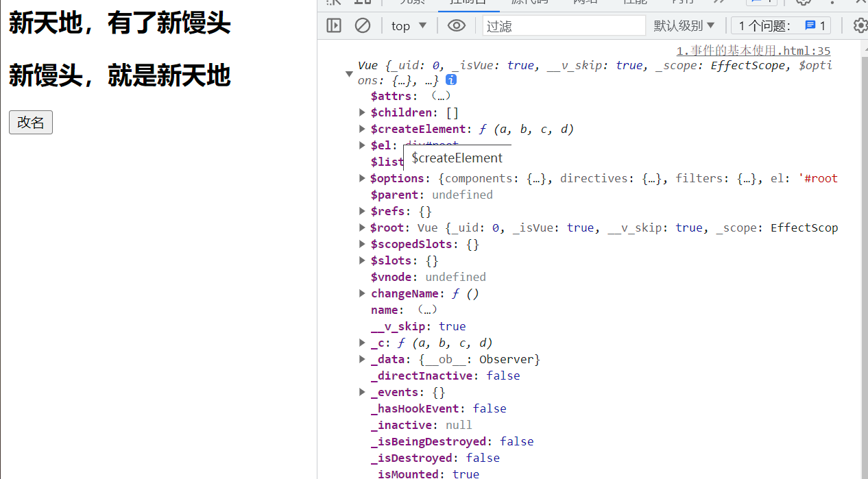This screenshot has width=868, height=479.
Task: Toggle the console sidebar panel icon
Action: pyautogui.click(x=334, y=26)
